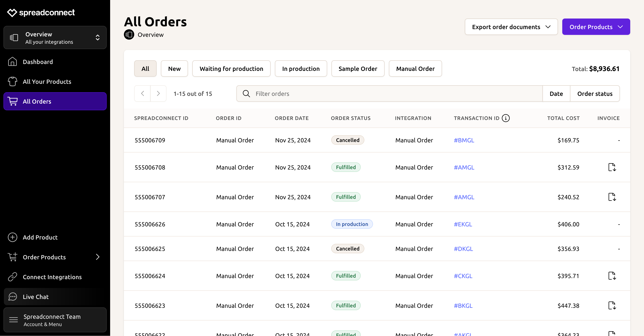Screen dimensions: 644x336
Task: Click the Live Chat bubble icon
Action: tap(12, 296)
